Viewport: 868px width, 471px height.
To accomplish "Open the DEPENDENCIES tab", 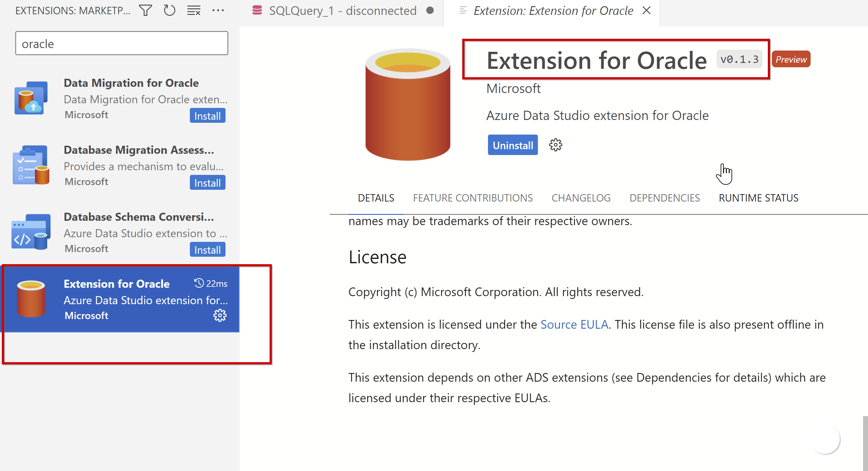I will pos(664,198).
